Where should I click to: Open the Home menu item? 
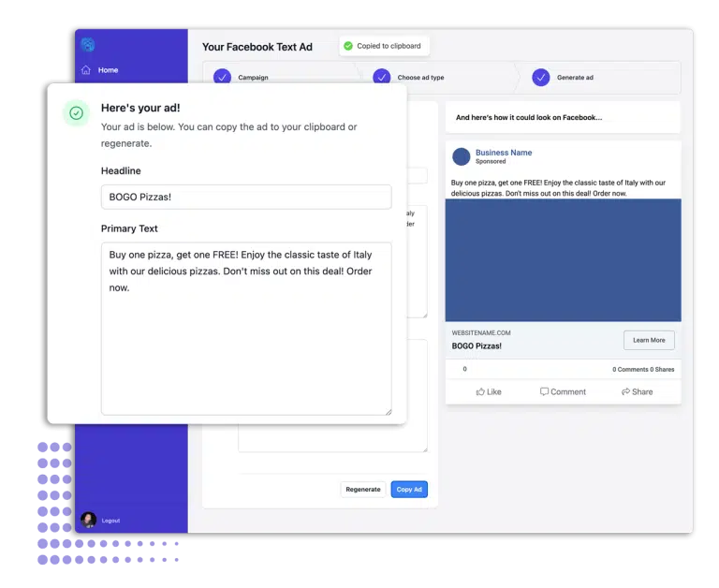pyautogui.click(x=108, y=70)
